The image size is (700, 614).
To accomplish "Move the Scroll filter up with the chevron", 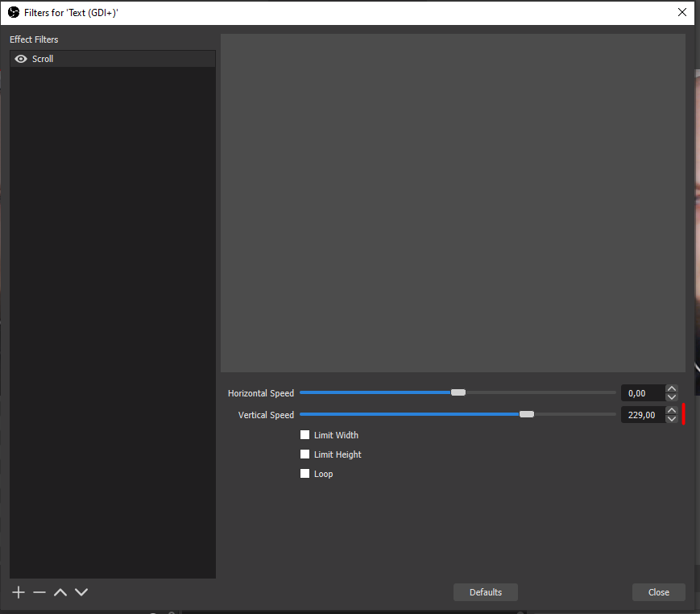I will pyautogui.click(x=60, y=591).
